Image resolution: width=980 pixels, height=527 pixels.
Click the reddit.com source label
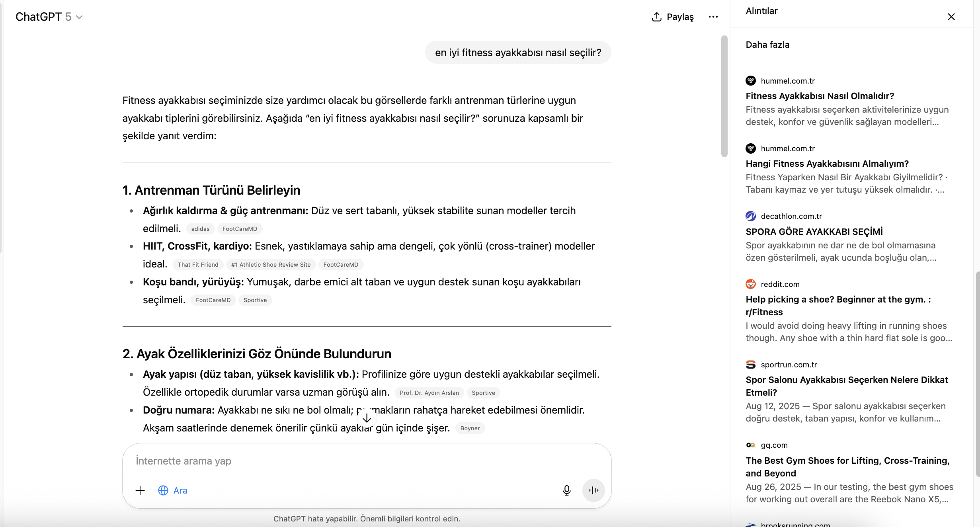[780, 284]
